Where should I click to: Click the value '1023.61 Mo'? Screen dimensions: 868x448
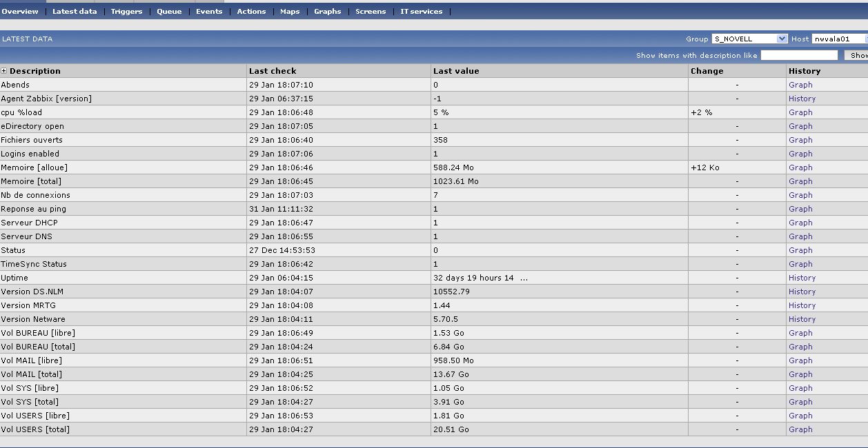pyautogui.click(x=456, y=181)
